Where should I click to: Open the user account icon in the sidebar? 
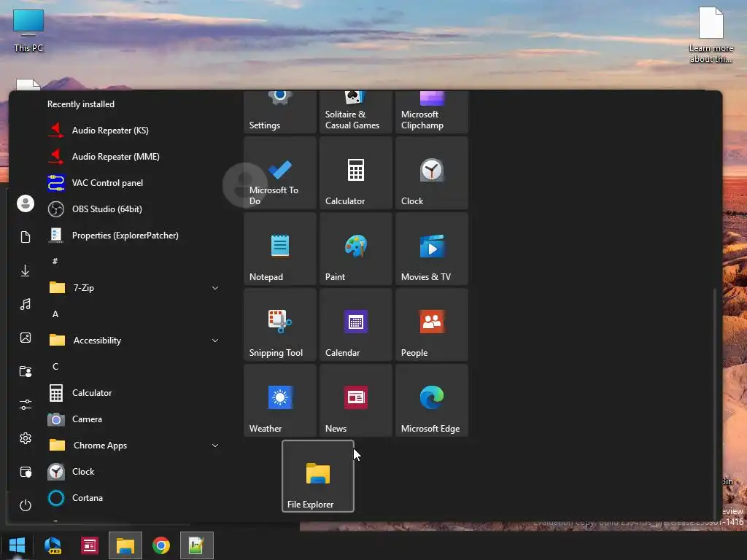click(x=26, y=203)
